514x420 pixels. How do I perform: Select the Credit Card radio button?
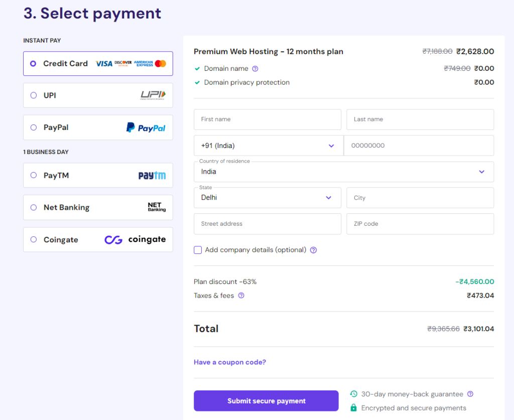tap(33, 64)
